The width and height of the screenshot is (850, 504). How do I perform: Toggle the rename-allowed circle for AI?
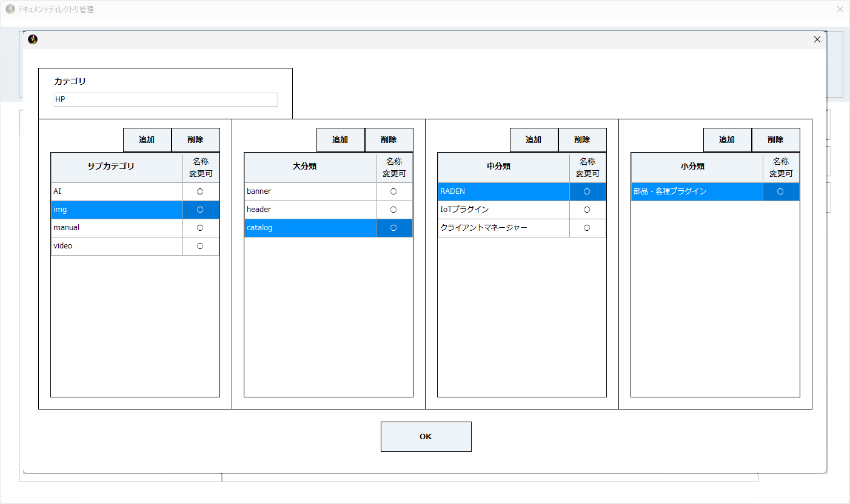pos(200,191)
